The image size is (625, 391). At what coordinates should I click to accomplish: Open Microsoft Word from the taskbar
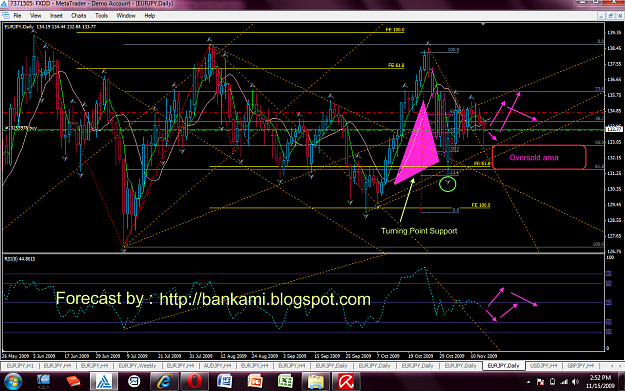(224, 381)
